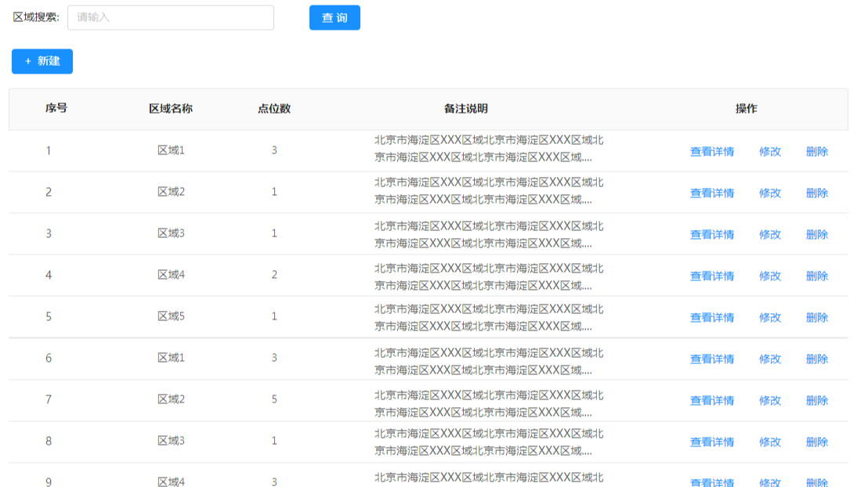View details of row 2 区域2
This screenshot has height=487, width=868.
click(711, 193)
